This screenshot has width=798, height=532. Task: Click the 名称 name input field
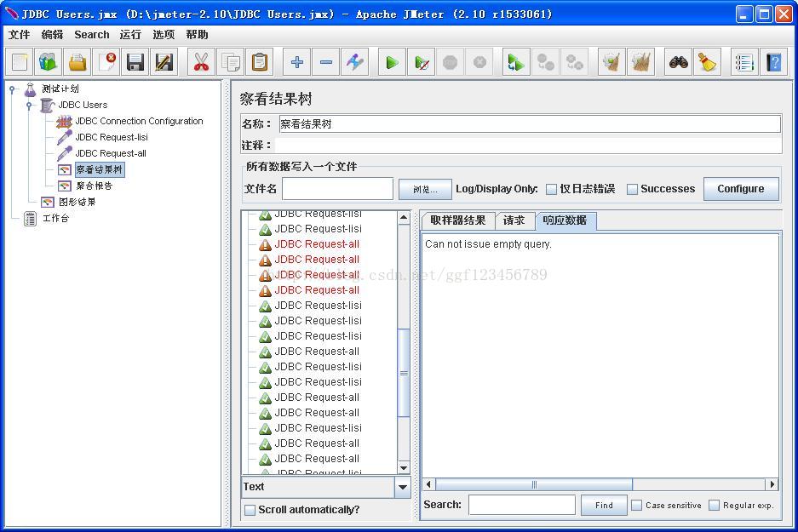tap(530, 124)
